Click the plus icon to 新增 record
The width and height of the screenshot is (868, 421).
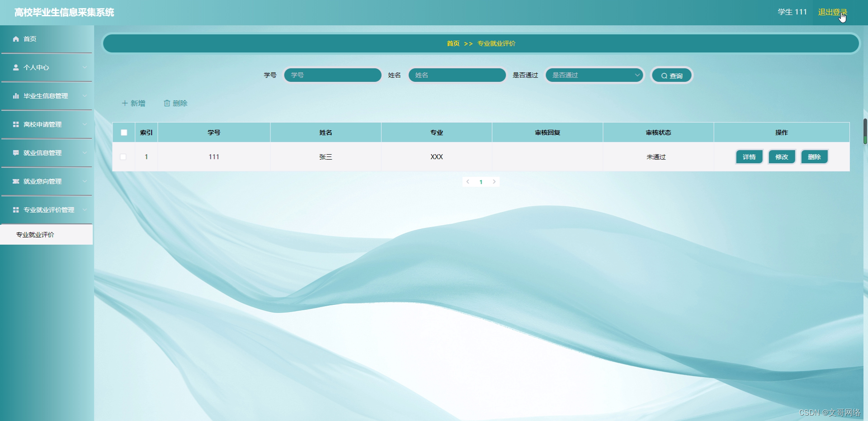click(125, 103)
